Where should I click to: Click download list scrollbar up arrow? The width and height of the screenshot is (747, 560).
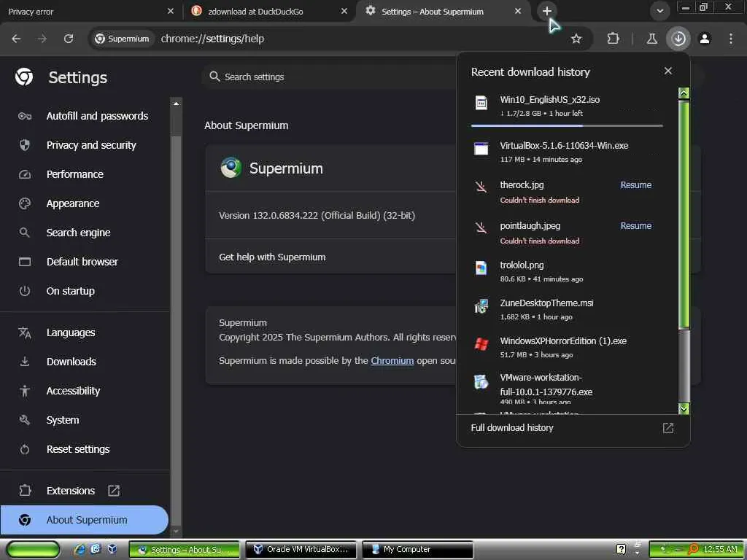coord(684,93)
